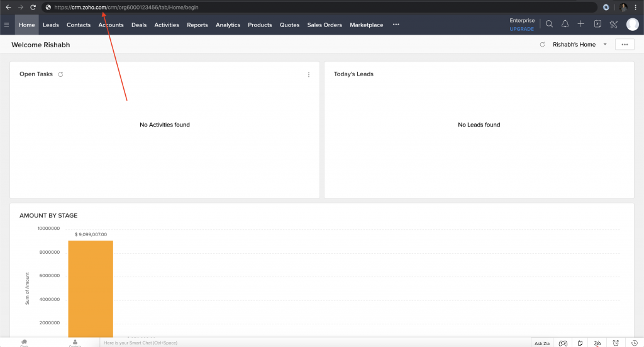Image resolution: width=644 pixels, height=347 pixels.
Task: Open the CRM user profile avatar
Action: [x=633, y=25]
